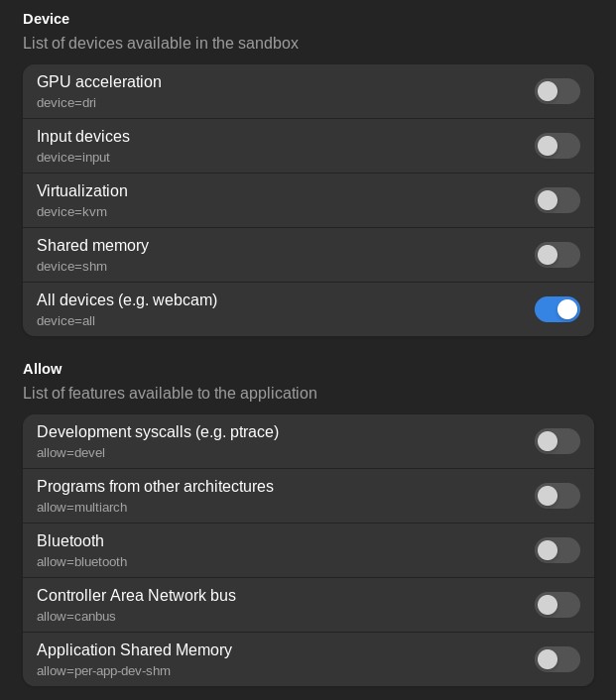616x700 pixels.
Task: Toggle Shared memory device=shm on
Action: pos(557,255)
